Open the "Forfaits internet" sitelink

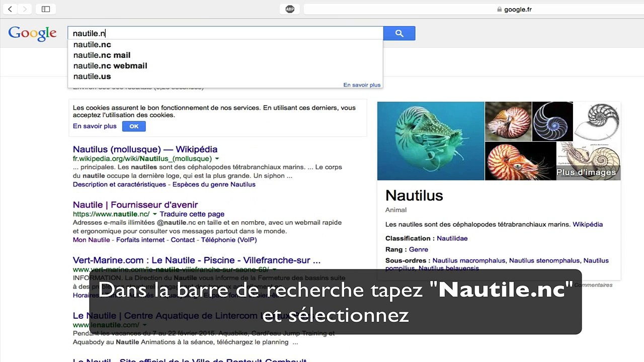coord(140,240)
